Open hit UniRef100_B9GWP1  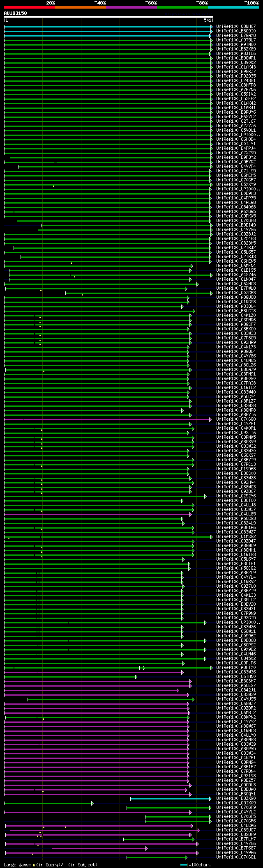click(236, 58)
